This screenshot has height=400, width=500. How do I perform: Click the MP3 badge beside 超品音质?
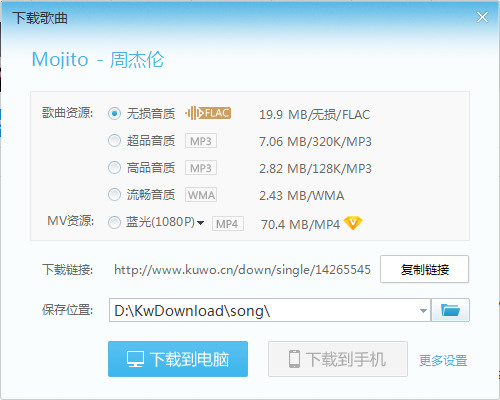[x=201, y=141]
